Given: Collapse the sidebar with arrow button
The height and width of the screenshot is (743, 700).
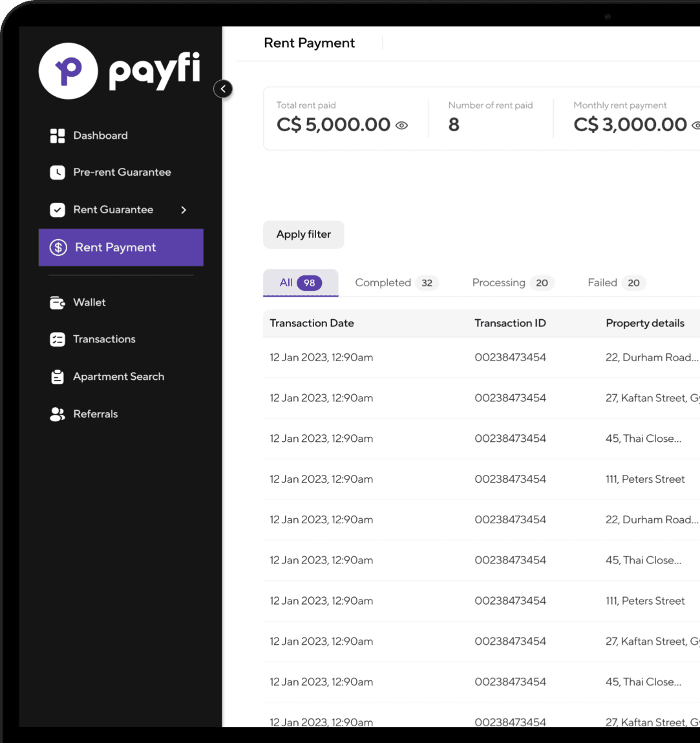Looking at the screenshot, I should pyautogui.click(x=223, y=89).
